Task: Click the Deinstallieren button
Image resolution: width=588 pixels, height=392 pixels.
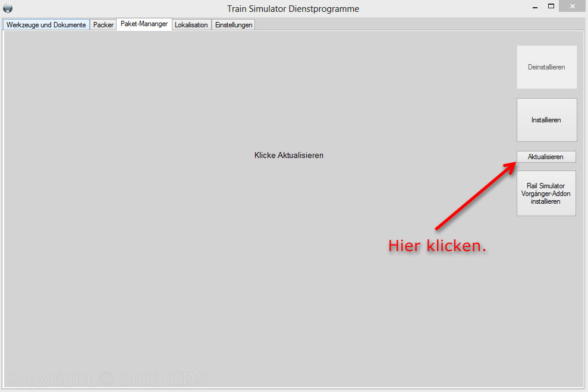Action: 546,67
